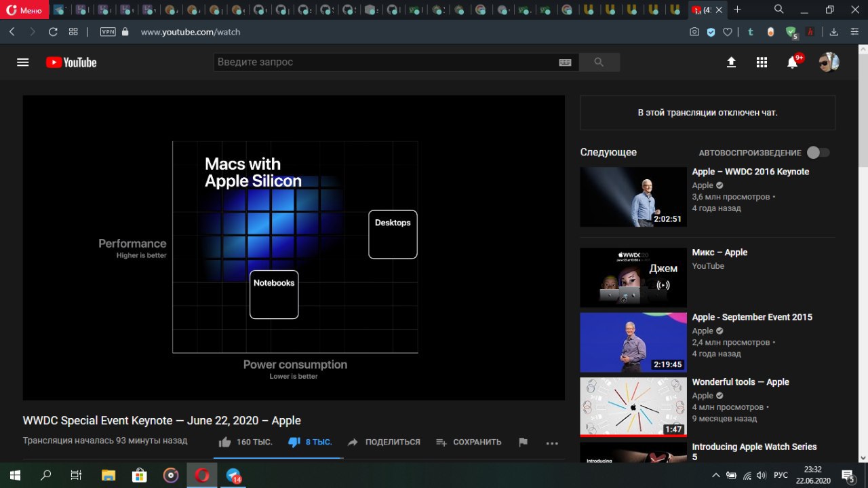Image resolution: width=868 pixels, height=488 pixels.
Task: Open the Opera Меню button
Action: point(24,10)
